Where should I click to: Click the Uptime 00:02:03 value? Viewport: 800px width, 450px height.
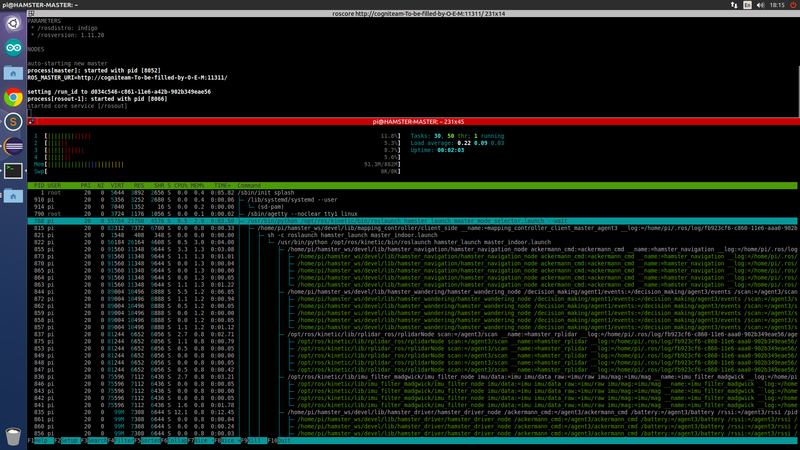tap(451, 151)
